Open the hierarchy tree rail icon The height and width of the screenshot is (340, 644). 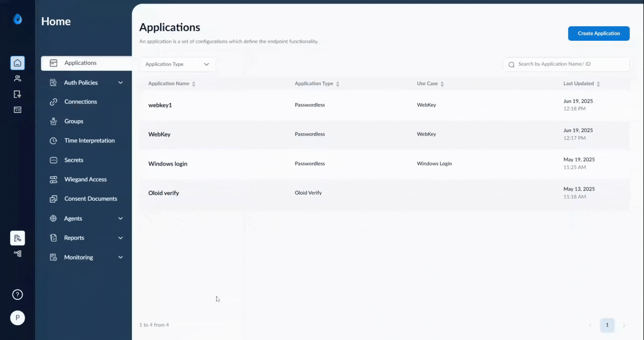click(x=18, y=253)
